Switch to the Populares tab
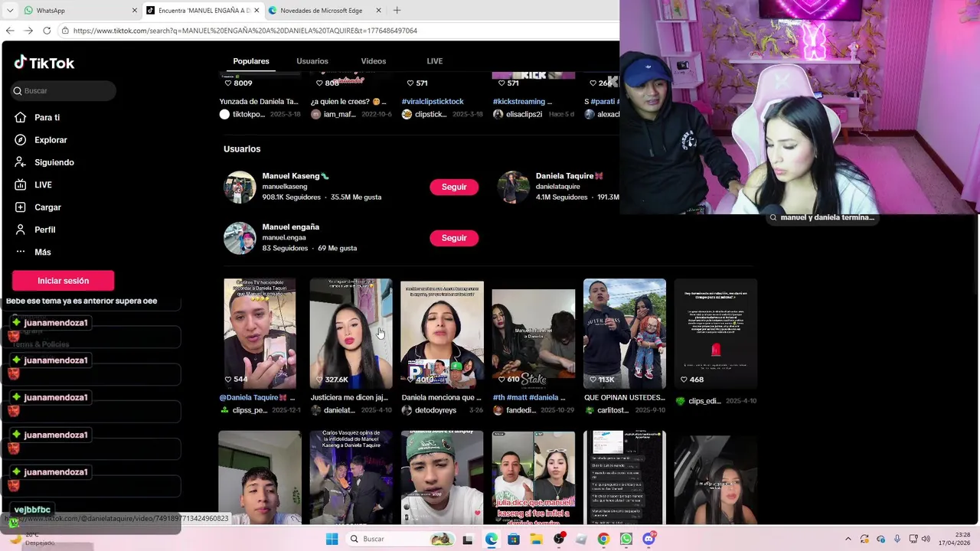The height and width of the screenshot is (551, 980). pyautogui.click(x=251, y=61)
